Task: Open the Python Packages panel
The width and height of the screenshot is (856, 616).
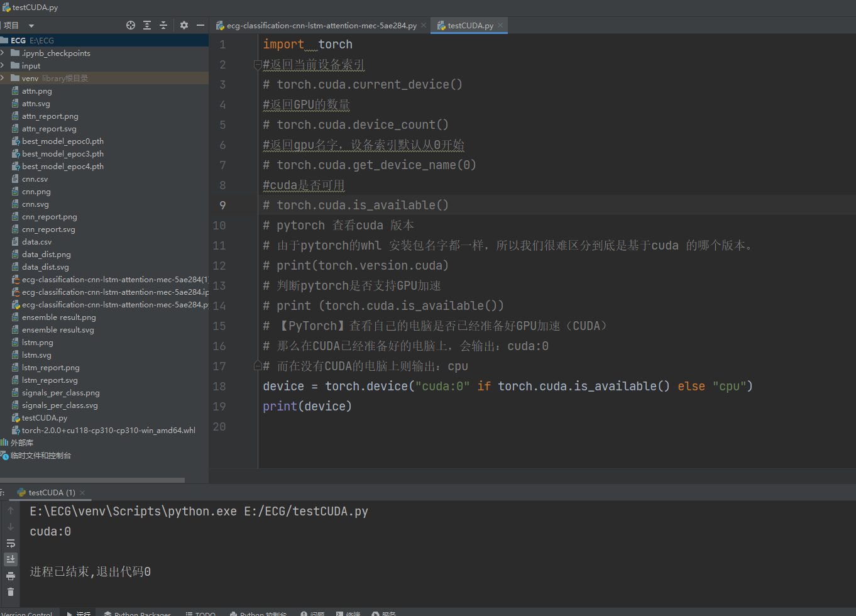Action: (137, 613)
